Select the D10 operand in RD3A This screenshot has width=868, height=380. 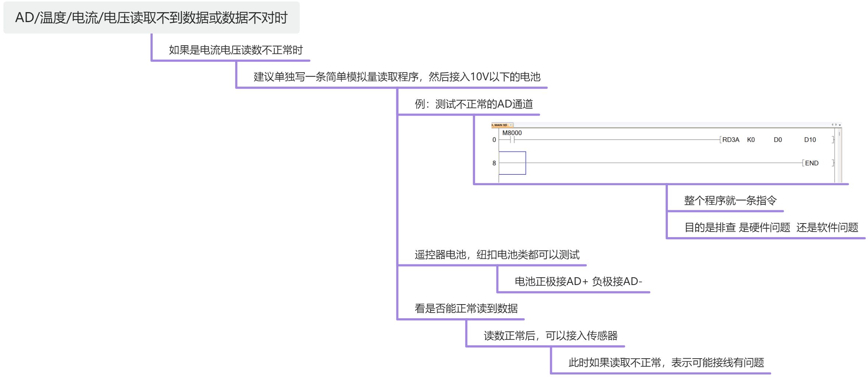point(810,140)
